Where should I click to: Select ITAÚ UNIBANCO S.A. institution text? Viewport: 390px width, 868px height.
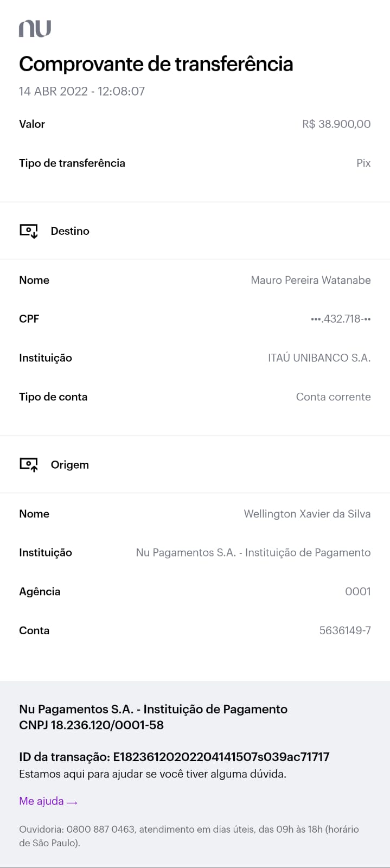tap(319, 358)
